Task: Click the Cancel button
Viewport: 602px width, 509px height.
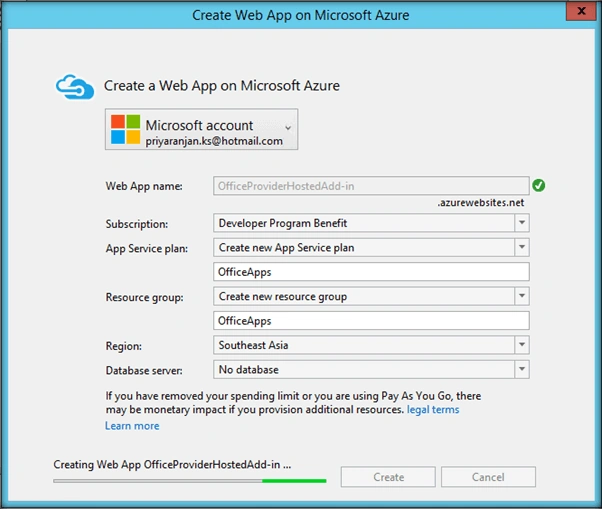Action: click(488, 477)
